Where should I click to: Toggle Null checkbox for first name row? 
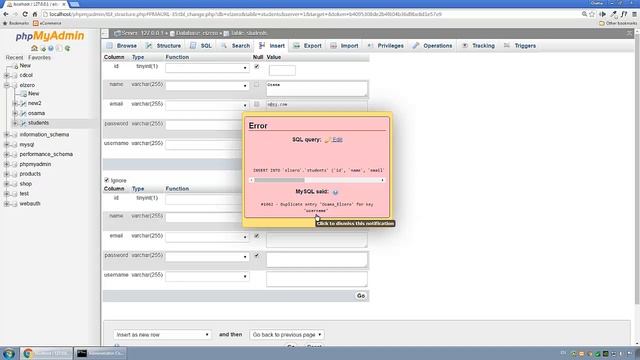tap(256, 84)
